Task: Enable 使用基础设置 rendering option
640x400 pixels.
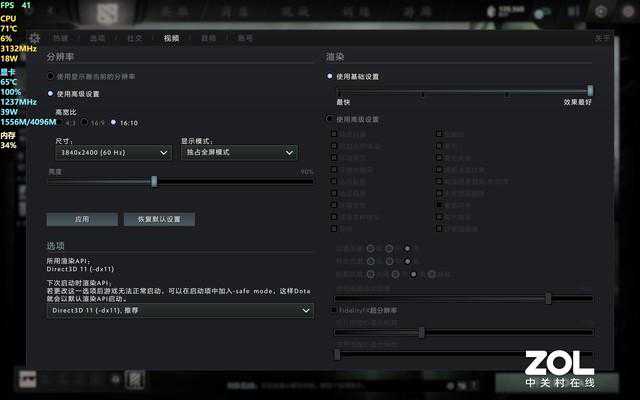Action: [x=330, y=76]
